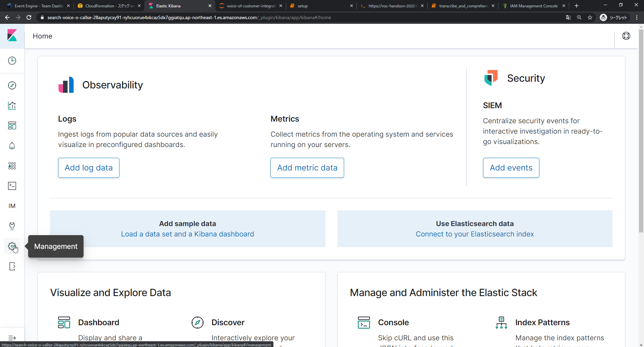Screen dimensions: 644x347
Task: Open the plug icon in sidebar
Action: click(12, 226)
